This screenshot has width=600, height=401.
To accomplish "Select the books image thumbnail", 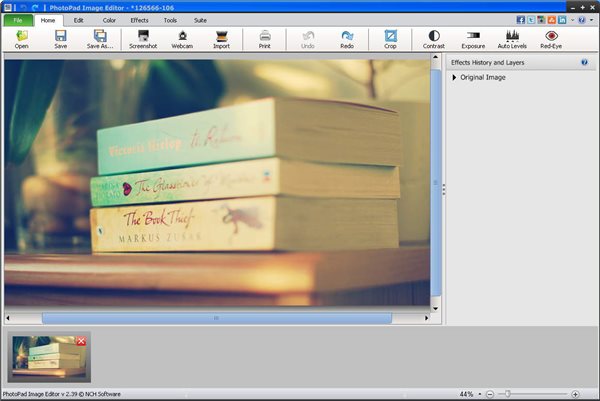I will click(x=49, y=357).
